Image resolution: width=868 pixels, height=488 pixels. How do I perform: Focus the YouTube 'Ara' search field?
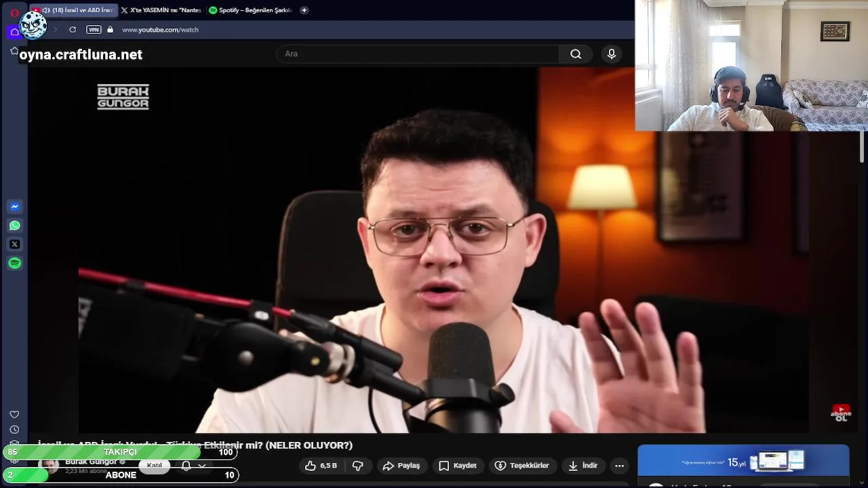[418, 54]
